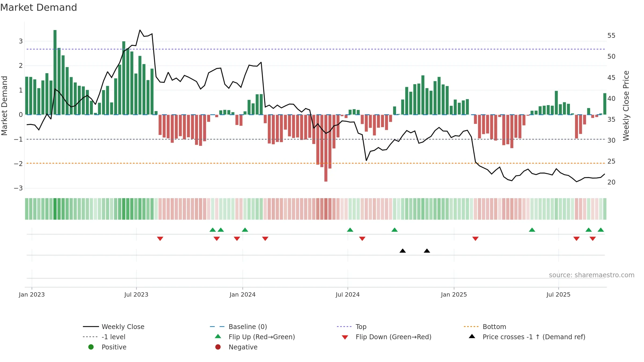
Task: Click the last green flip-up marker at chart end
Action: point(601,230)
